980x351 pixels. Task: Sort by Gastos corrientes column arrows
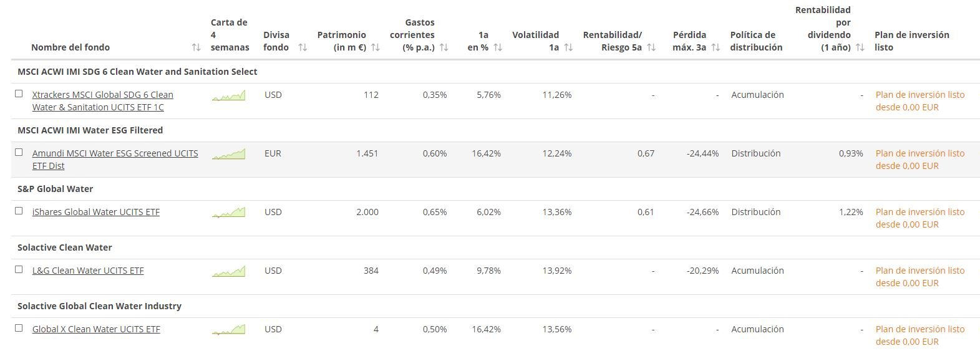click(444, 47)
